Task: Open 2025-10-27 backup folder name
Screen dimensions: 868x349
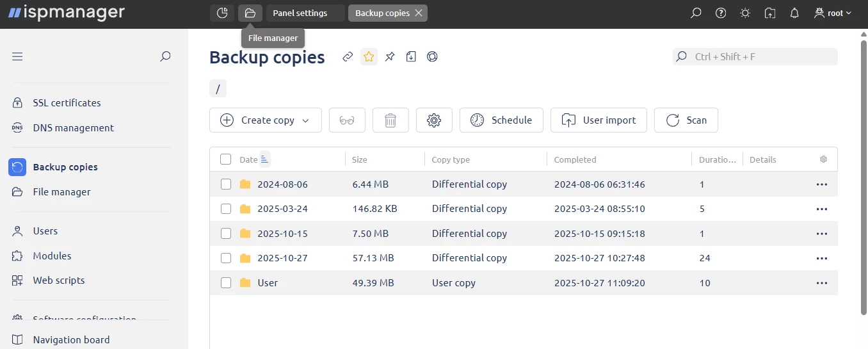Action: pos(282,258)
